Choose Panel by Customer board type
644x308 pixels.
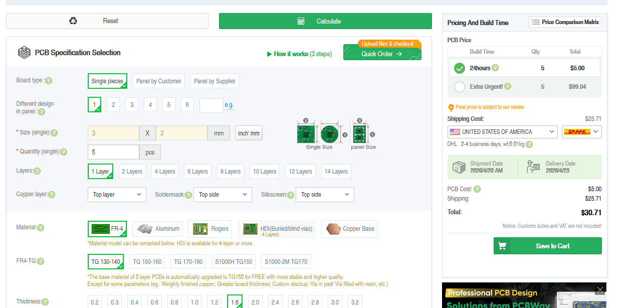pyautogui.click(x=159, y=81)
